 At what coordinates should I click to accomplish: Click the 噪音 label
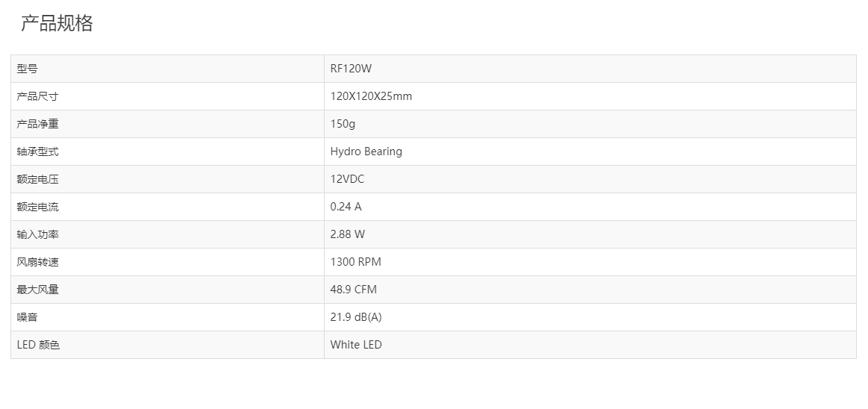(28, 317)
